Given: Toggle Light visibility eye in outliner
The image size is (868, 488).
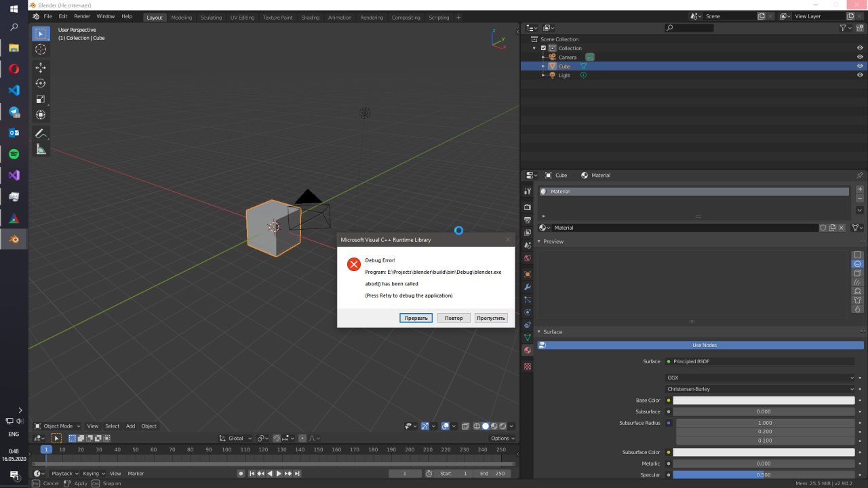Looking at the screenshot, I should (x=860, y=75).
